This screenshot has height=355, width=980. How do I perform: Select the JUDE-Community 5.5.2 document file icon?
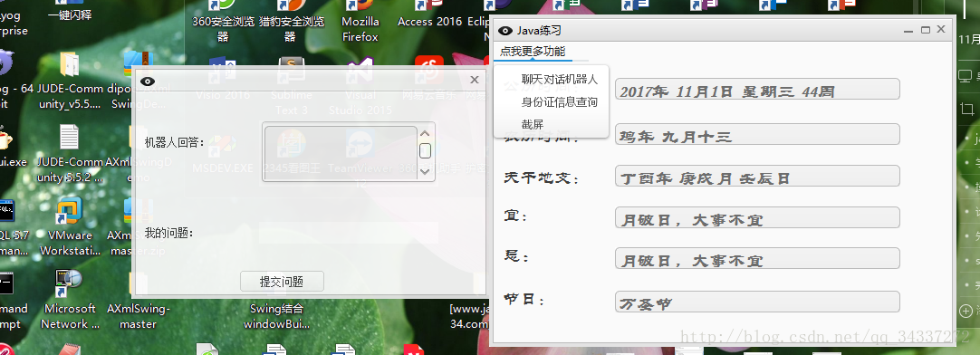click(70, 154)
